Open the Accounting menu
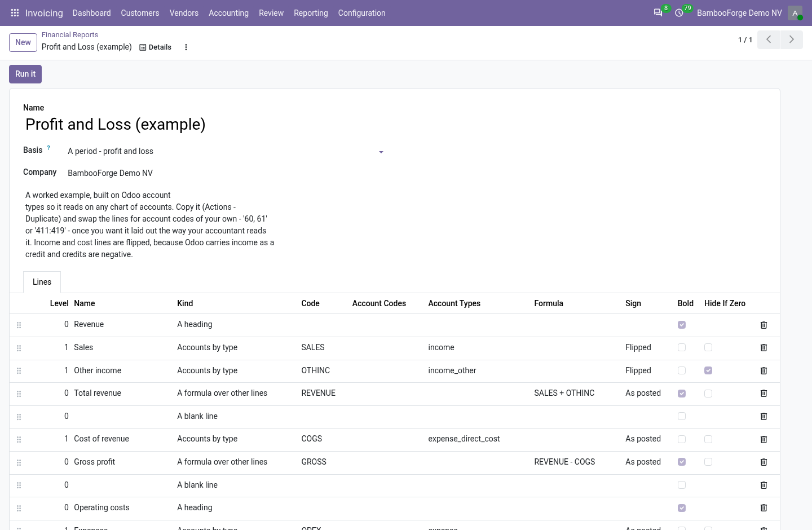The image size is (812, 530). (x=228, y=13)
